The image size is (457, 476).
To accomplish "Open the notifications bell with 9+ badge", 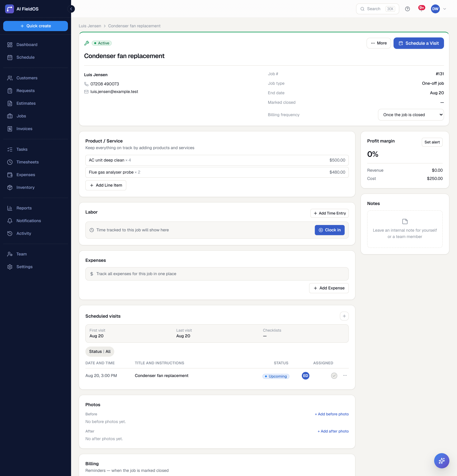I will [x=421, y=9].
